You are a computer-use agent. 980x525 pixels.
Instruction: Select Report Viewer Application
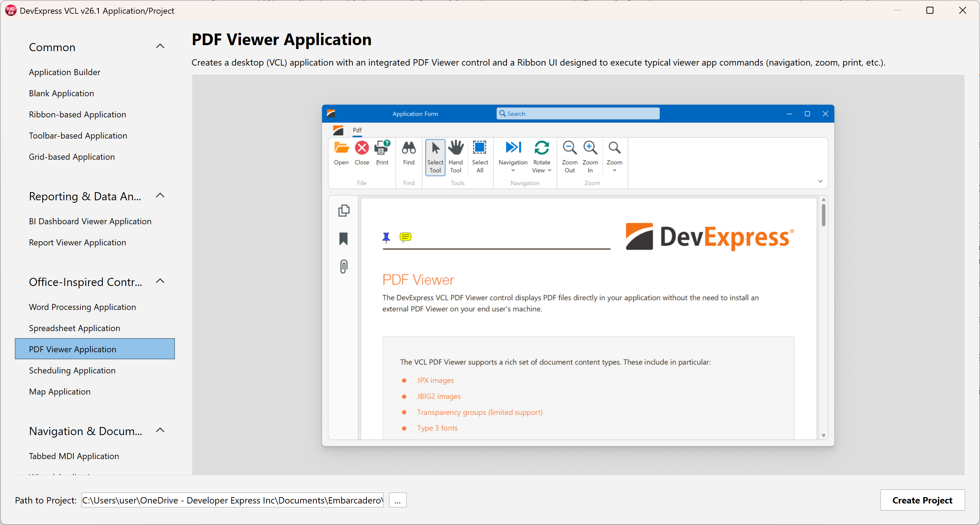click(78, 243)
